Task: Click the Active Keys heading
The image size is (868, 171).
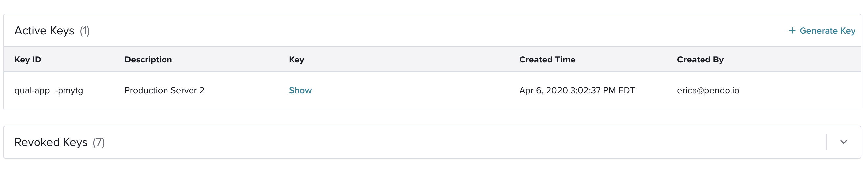Action: tap(44, 31)
